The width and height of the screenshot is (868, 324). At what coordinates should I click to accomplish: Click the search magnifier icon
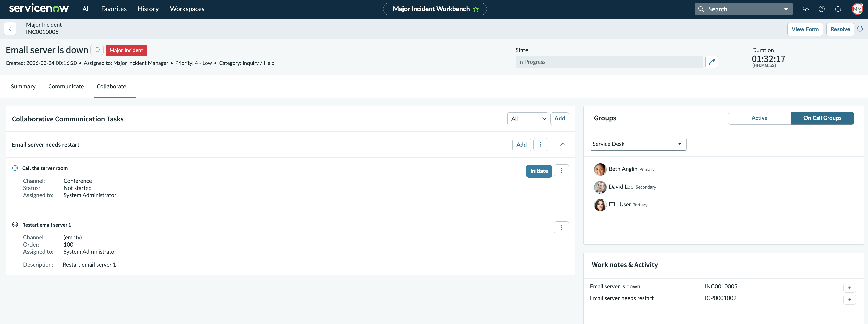point(701,9)
